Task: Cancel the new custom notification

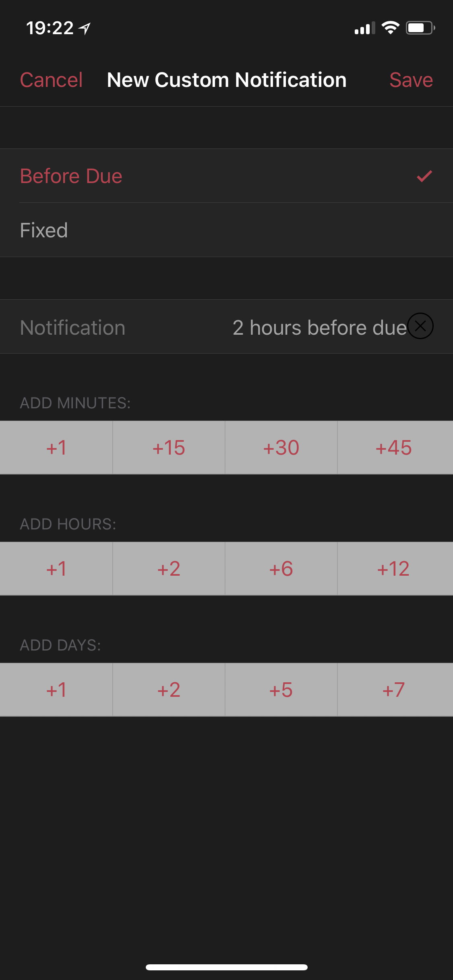Action: click(51, 80)
